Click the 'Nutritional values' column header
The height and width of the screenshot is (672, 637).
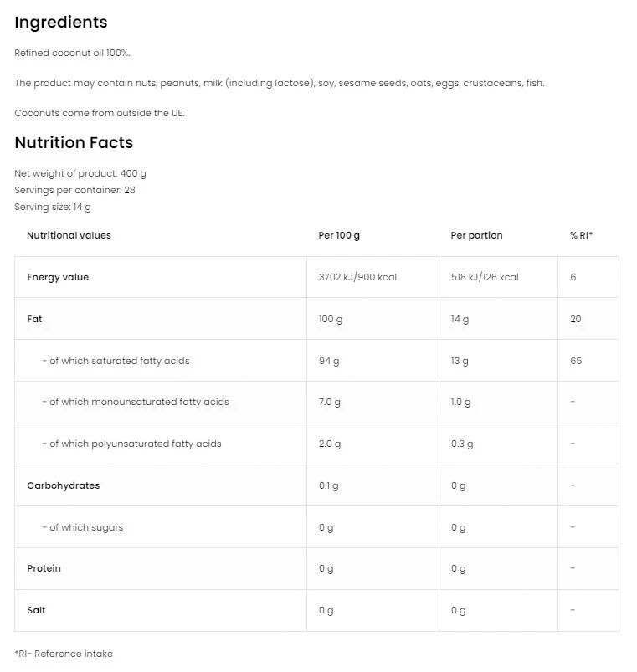coord(69,235)
